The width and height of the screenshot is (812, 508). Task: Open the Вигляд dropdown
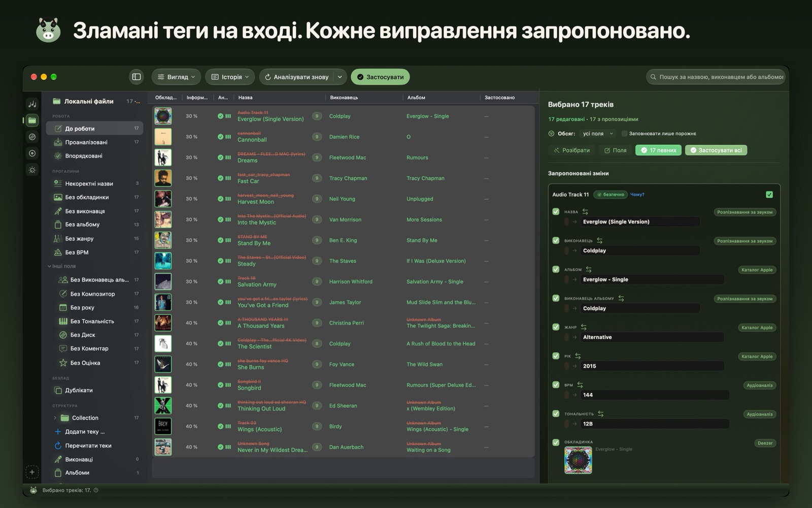point(176,77)
